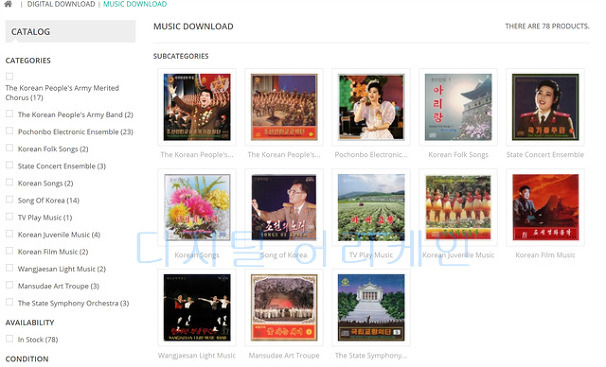Click the TV Play Music subcategory title
This screenshot has height=367, width=606.
click(x=371, y=255)
